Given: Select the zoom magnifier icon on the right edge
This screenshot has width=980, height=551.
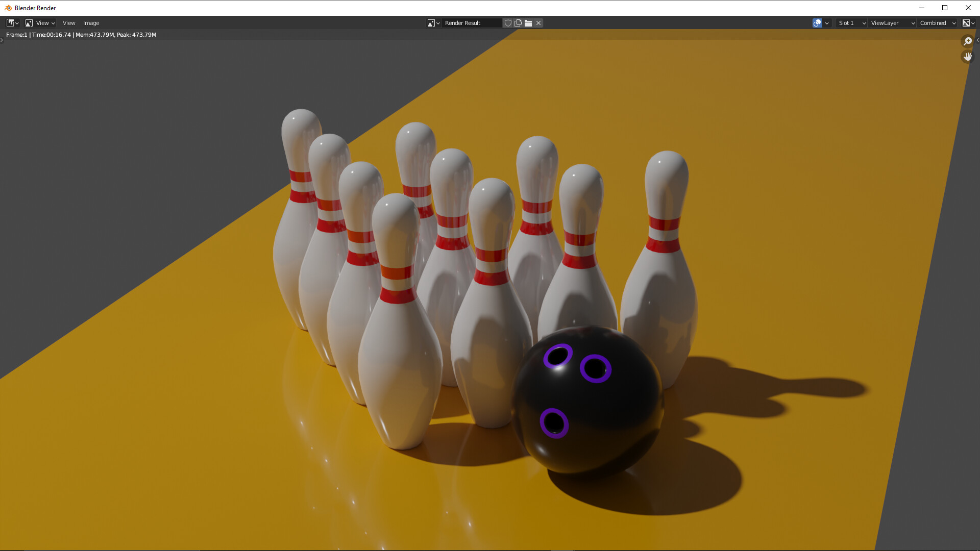Looking at the screenshot, I should (968, 41).
